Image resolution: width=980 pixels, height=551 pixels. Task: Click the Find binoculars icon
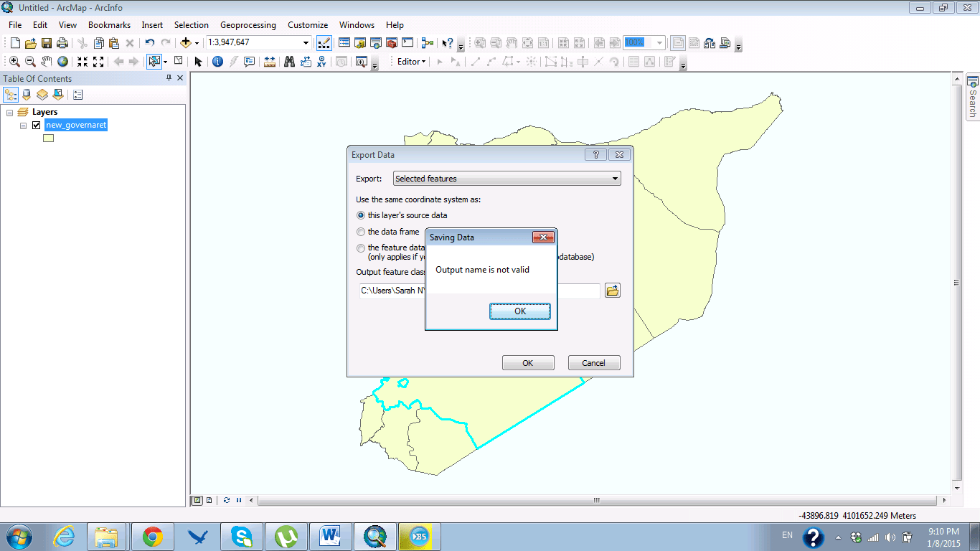[289, 62]
